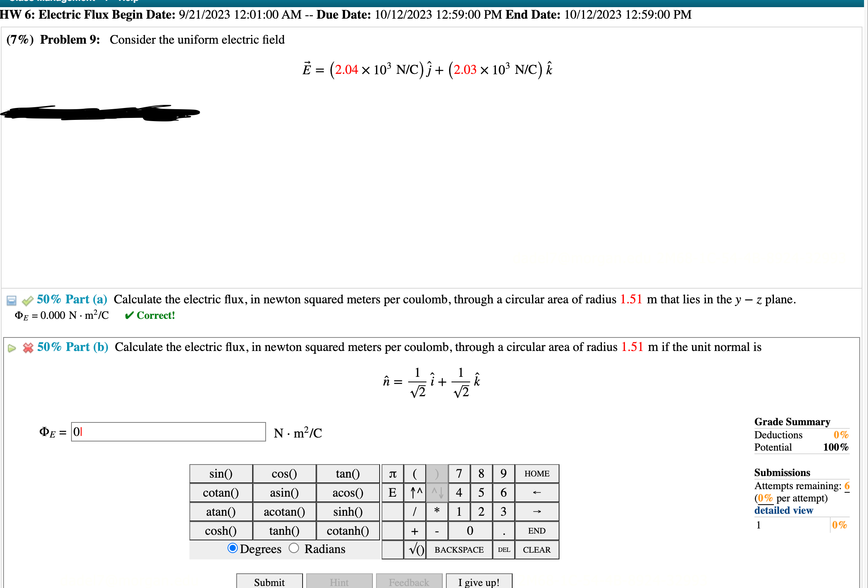The image size is (868, 588).
Task: Switch to Radians mode
Action: 294,549
